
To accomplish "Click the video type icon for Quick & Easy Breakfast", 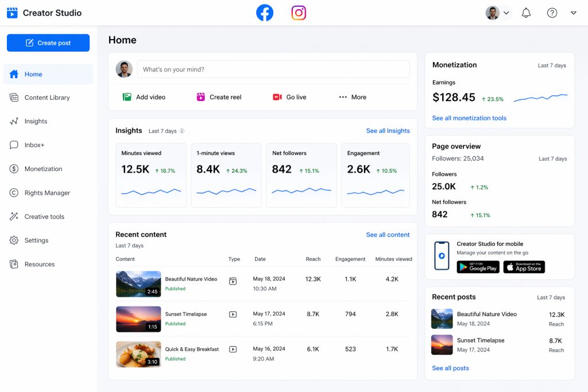I will 233,350.
